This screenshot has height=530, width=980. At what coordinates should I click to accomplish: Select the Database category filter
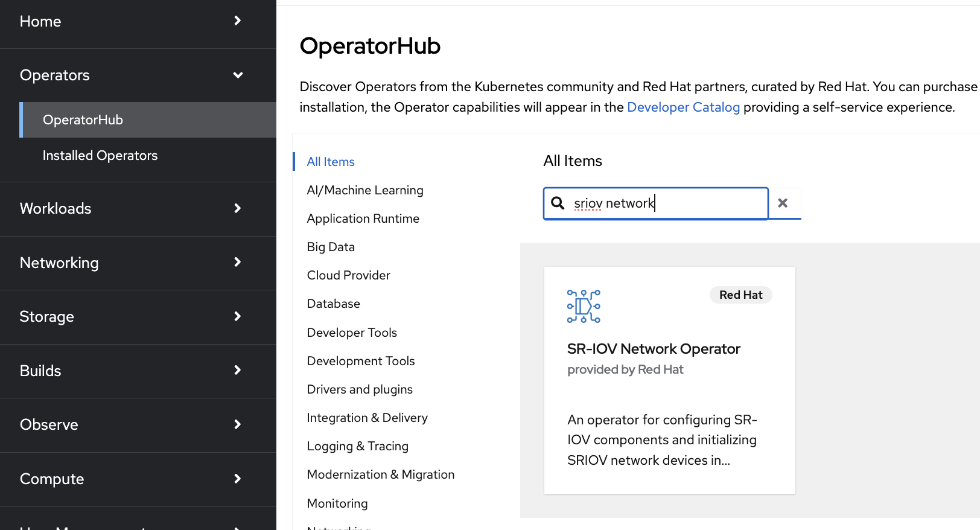pos(333,304)
